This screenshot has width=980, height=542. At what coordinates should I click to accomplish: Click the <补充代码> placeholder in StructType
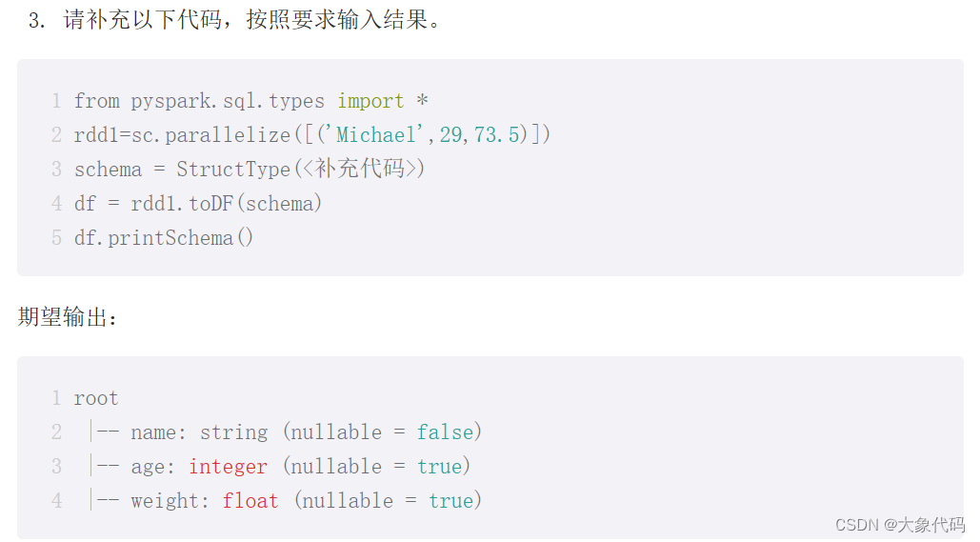click(x=360, y=169)
